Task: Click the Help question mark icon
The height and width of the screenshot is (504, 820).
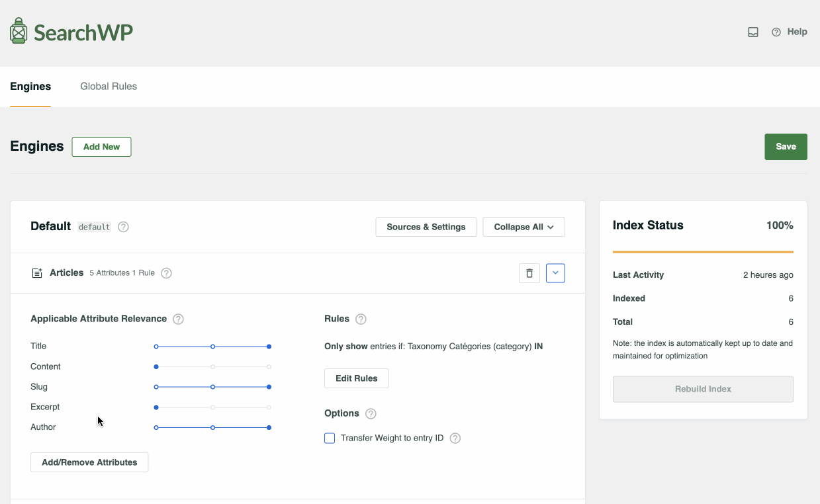Action: click(776, 32)
